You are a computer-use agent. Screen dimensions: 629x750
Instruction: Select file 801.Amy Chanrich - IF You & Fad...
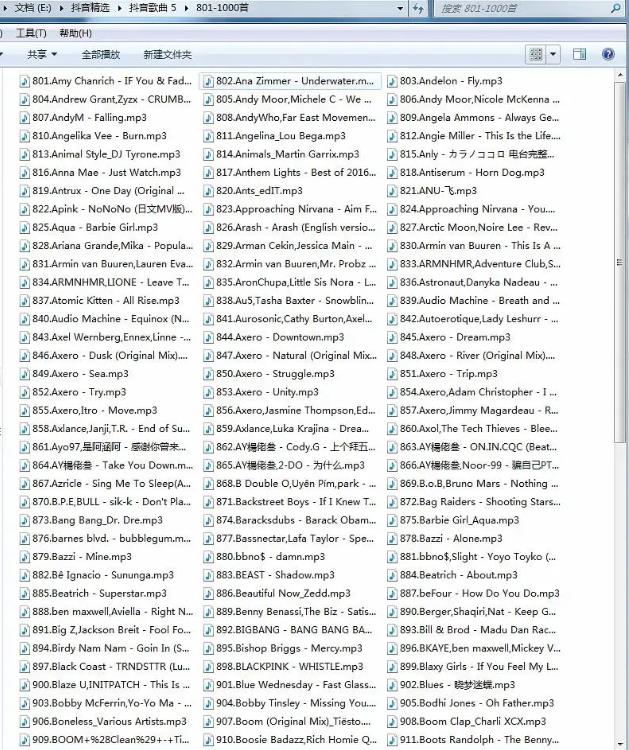click(106, 81)
